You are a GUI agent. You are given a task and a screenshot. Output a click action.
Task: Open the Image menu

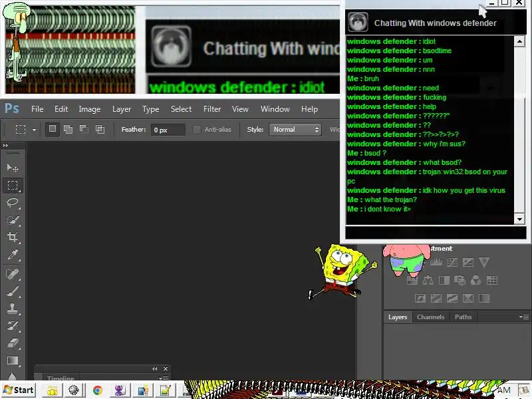point(90,109)
